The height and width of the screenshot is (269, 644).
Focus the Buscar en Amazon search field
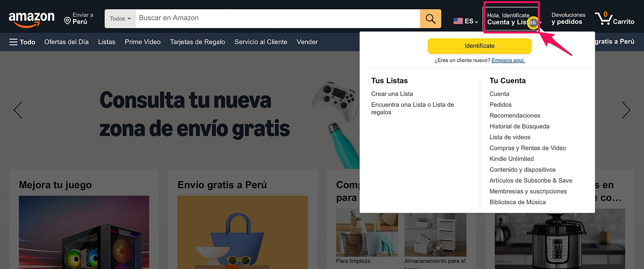click(x=277, y=19)
